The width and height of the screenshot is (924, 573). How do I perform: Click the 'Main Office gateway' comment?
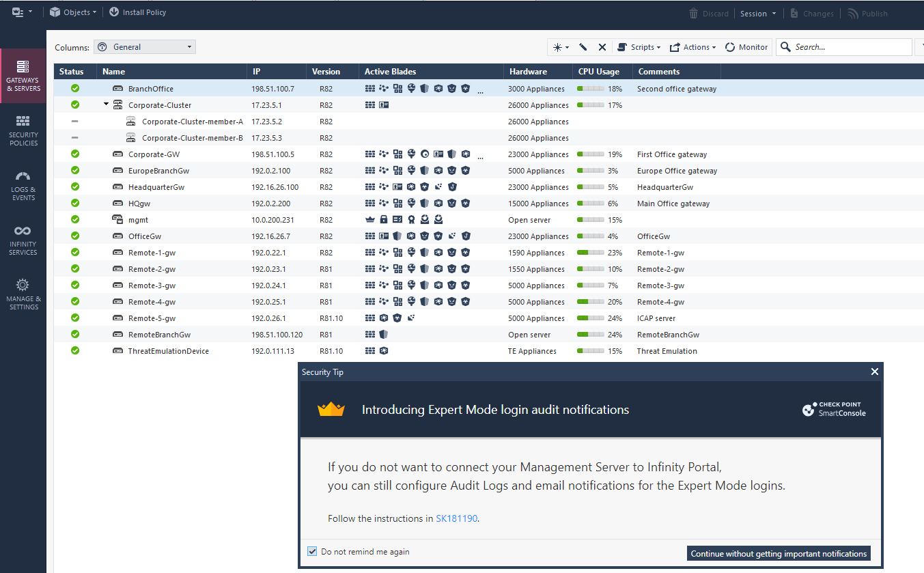pos(673,204)
